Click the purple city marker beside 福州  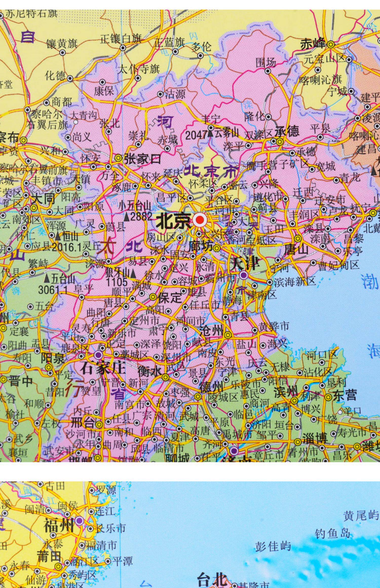tap(80, 521)
